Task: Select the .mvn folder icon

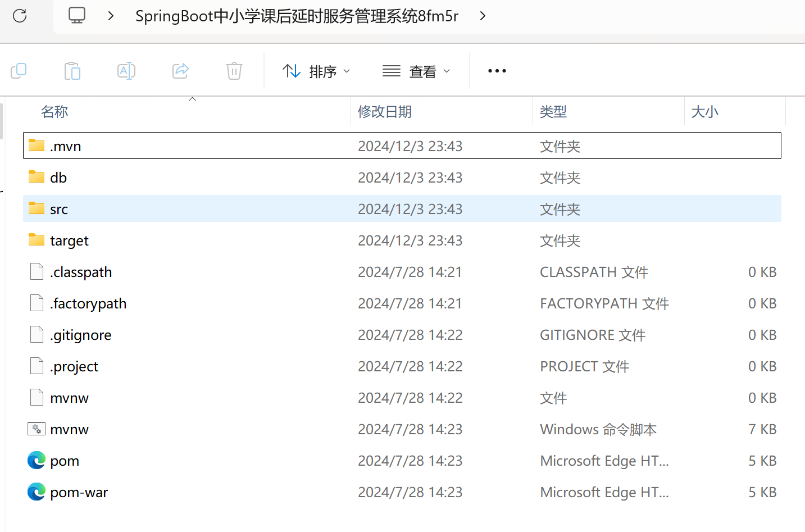Action: pos(37,145)
